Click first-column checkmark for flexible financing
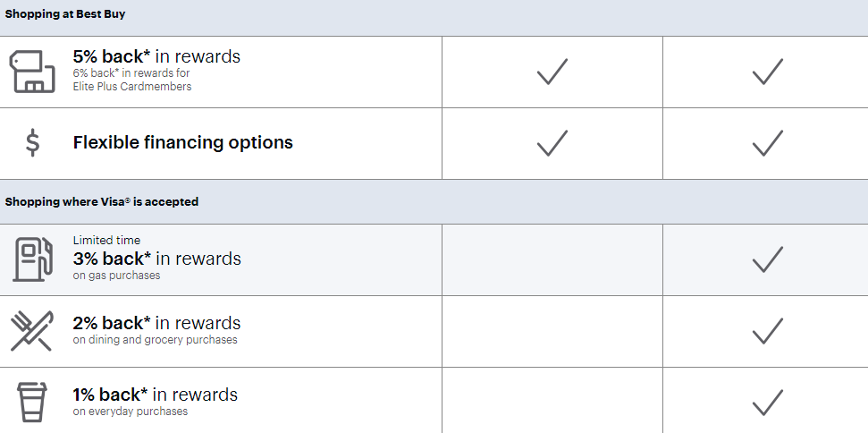The height and width of the screenshot is (433, 868). tap(552, 143)
